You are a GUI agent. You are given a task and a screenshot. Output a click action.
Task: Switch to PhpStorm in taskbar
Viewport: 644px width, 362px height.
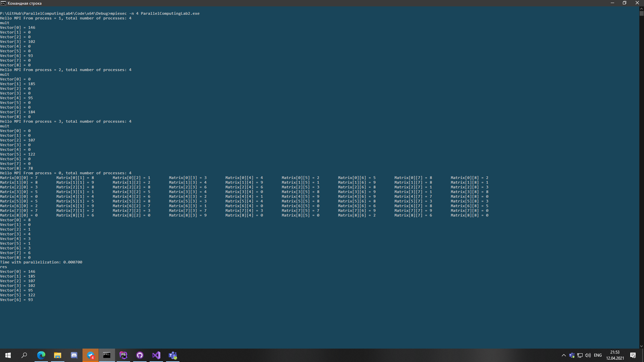[123, 355]
